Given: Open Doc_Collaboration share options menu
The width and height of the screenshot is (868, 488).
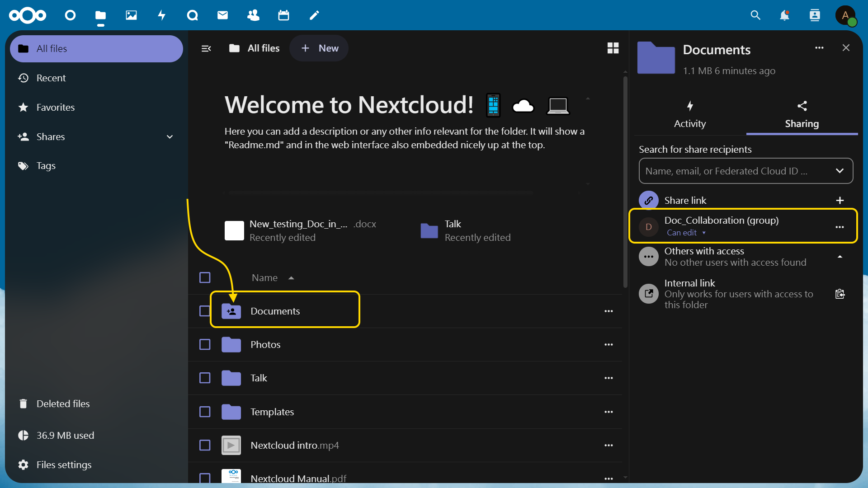Looking at the screenshot, I should click(840, 227).
